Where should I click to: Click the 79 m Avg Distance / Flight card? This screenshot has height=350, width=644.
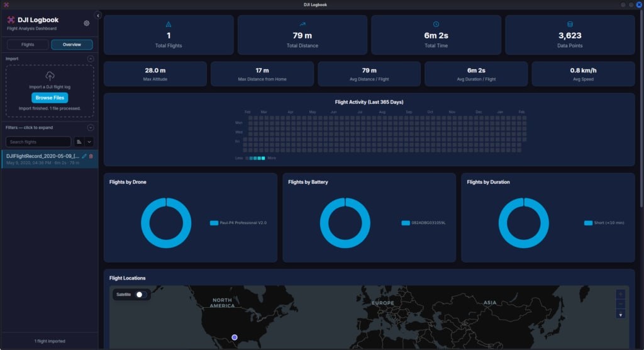point(369,74)
